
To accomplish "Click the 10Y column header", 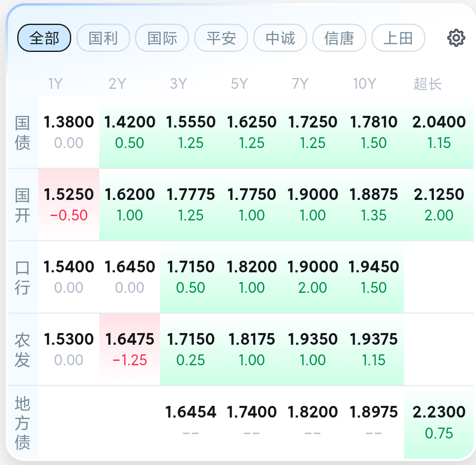I will click(x=364, y=84).
